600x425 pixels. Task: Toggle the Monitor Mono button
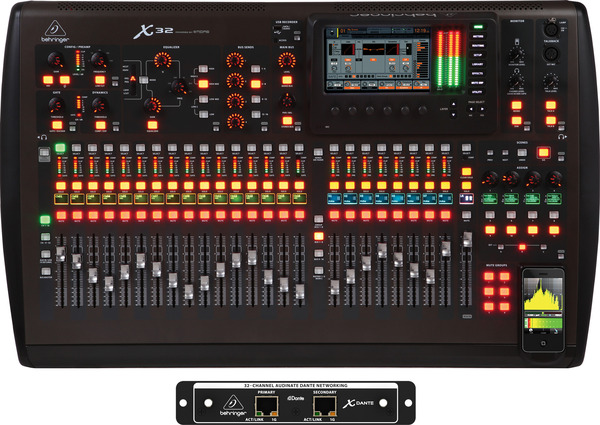click(x=518, y=105)
